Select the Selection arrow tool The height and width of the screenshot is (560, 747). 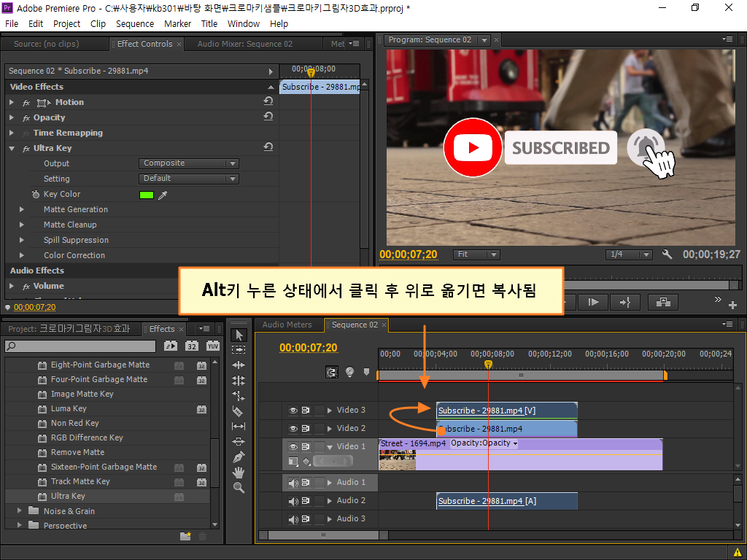tap(239, 335)
